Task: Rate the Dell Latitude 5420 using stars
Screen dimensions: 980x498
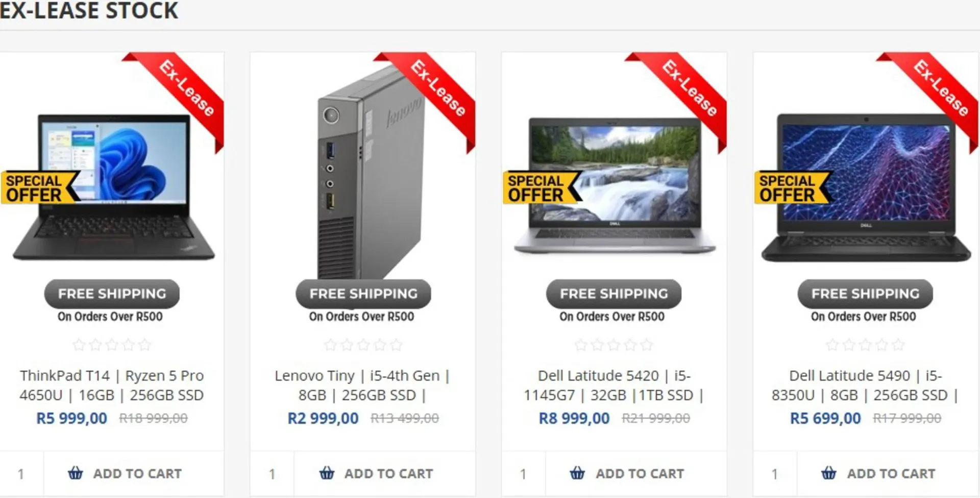Action: click(614, 345)
